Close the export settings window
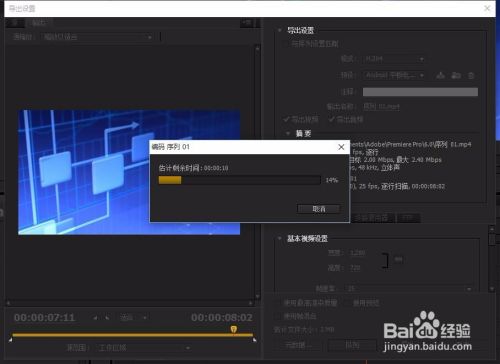Screen dimensions: 500x364 [x=487, y=8]
